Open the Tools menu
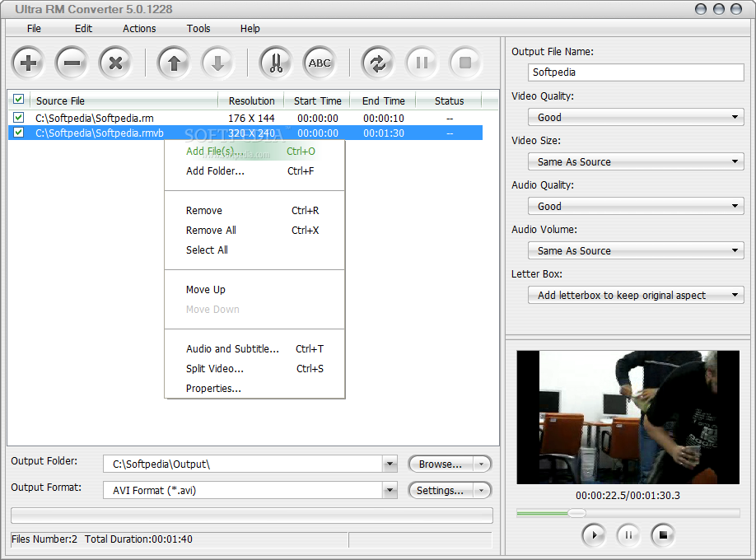Image resolution: width=756 pixels, height=560 pixels. click(198, 29)
